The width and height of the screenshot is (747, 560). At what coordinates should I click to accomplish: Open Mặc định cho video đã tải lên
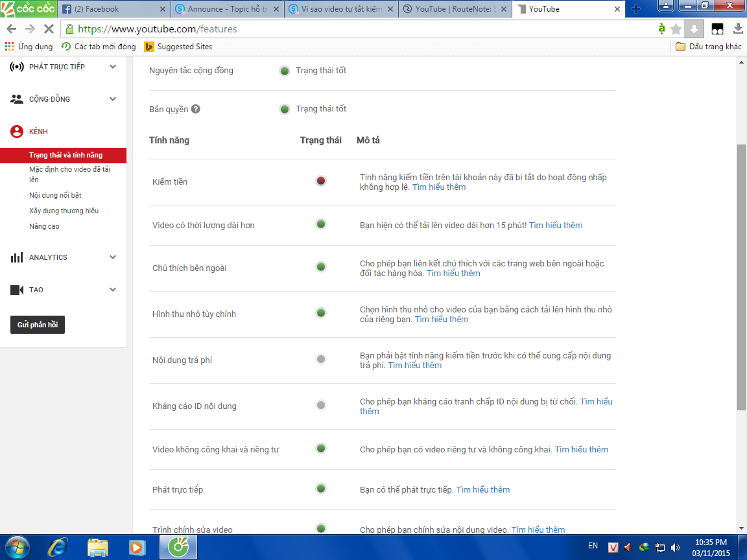coord(69,174)
